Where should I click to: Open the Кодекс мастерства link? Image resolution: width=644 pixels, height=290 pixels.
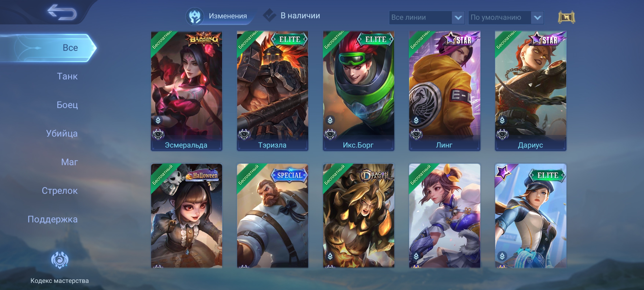pyautogui.click(x=60, y=281)
